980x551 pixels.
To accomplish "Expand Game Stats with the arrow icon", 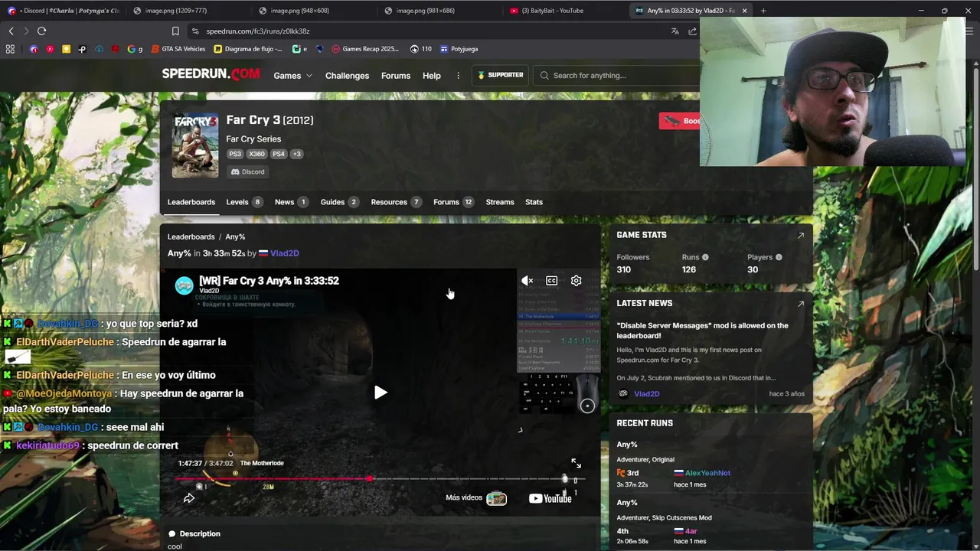I will [x=801, y=235].
